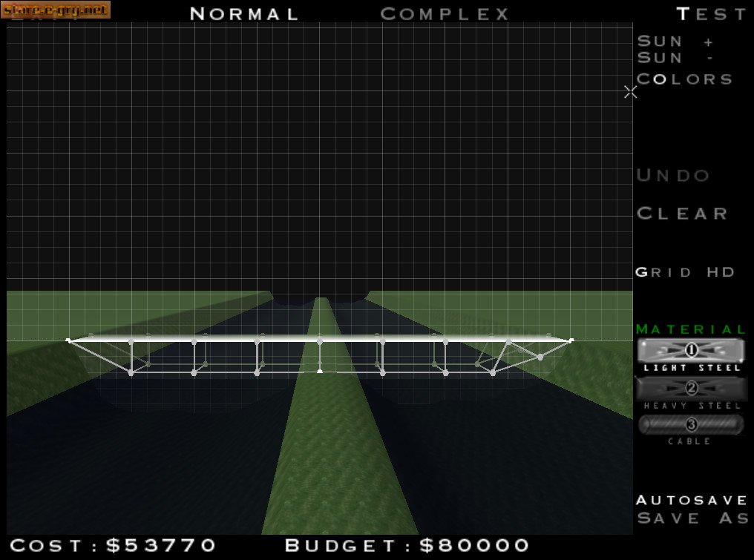Toggle the Grid HD setting

(685, 272)
